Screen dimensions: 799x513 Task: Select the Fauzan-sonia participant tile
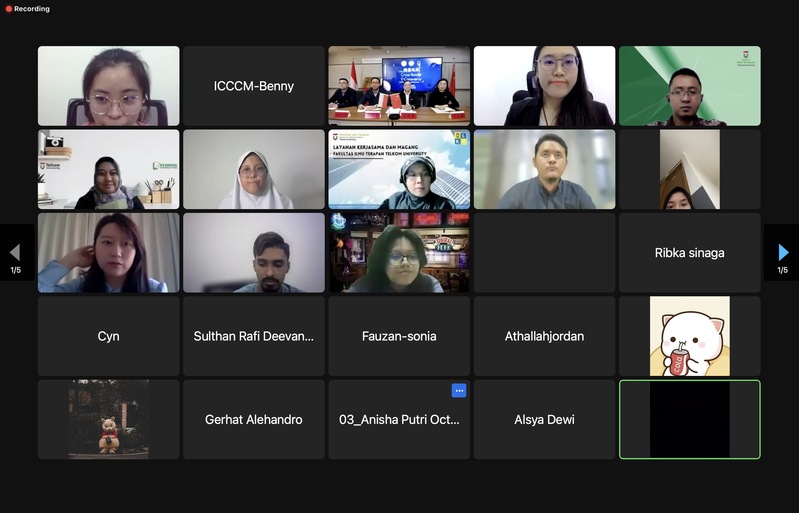(399, 336)
